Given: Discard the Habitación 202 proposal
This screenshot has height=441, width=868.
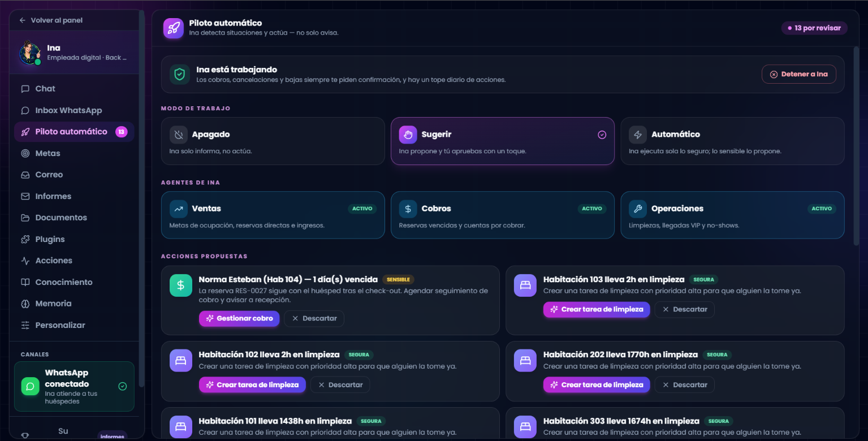Looking at the screenshot, I should click(685, 384).
